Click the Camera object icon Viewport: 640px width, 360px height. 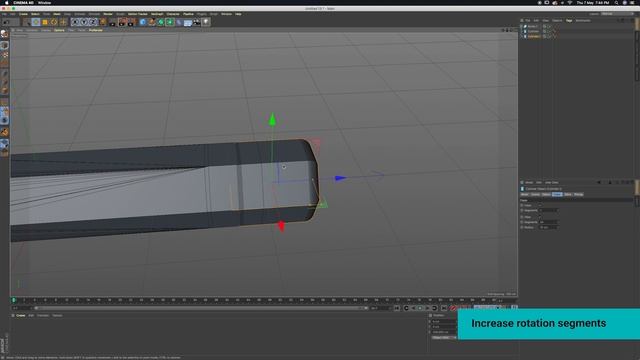(197, 22)
